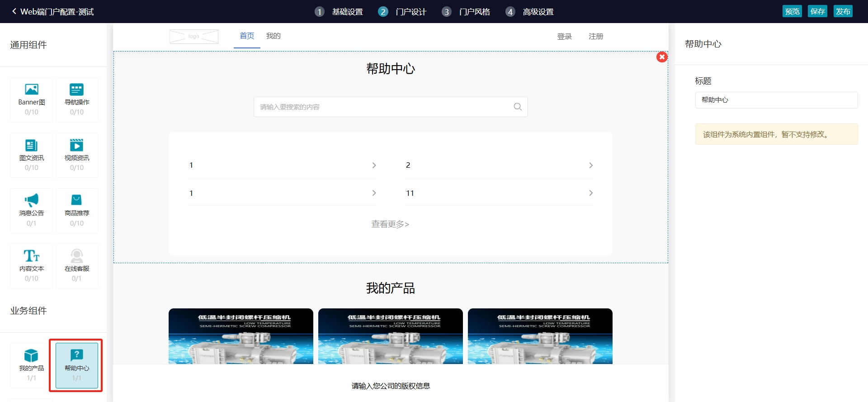868x402 pixels.
Task: Go to step 3 门户风格
Action: click(466, 12)
